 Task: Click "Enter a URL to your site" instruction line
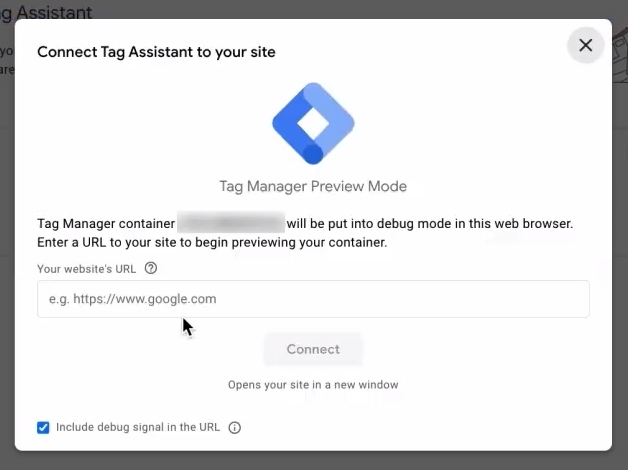click(211, 243)
